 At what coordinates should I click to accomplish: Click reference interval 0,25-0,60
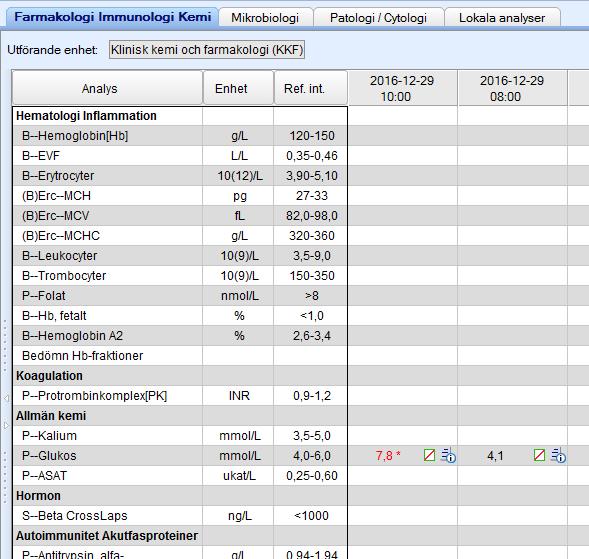pyautogui.click(x=312, y=476)
